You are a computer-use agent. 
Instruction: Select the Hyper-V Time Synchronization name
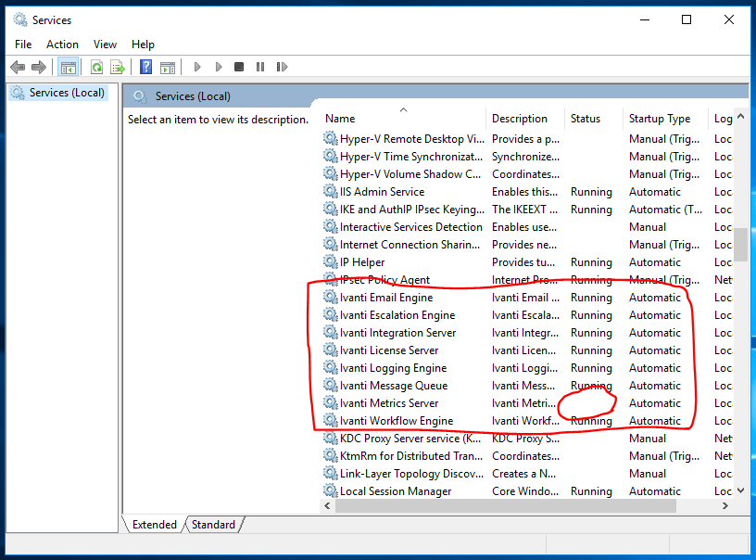[x=410, y=157]
